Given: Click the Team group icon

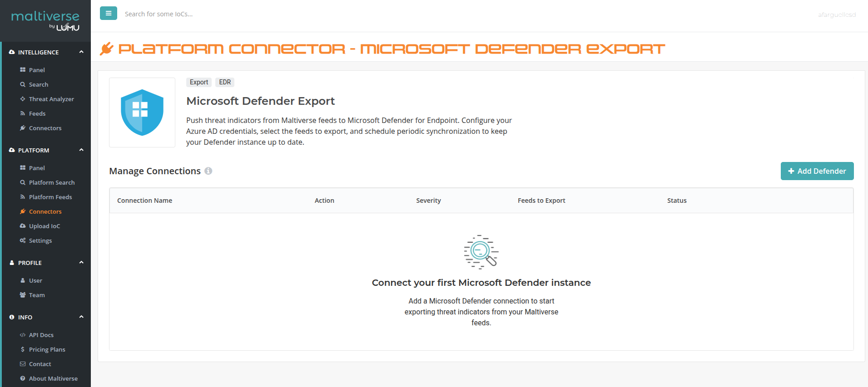Looking at the screenshot, I should [x=23, y=295].
